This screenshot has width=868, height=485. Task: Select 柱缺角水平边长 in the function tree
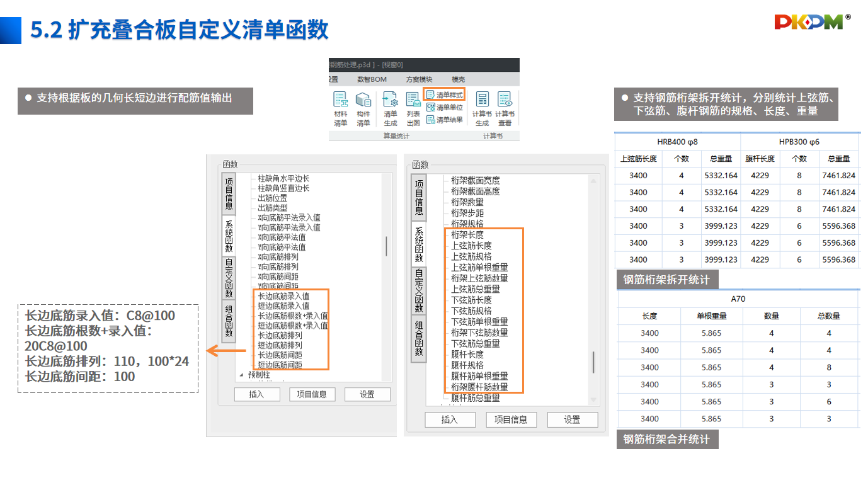click(284, 179)
